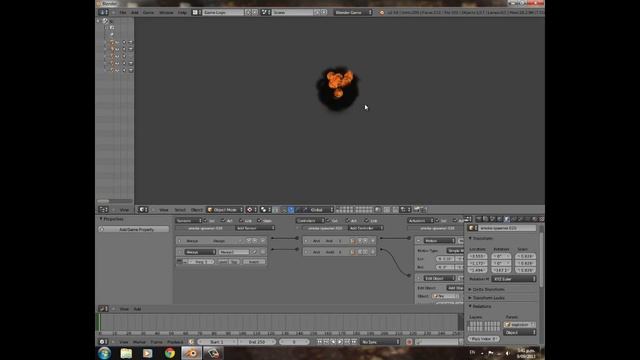Click the play animation button
The width and height of the screenshot is (640, 360).
340,342
